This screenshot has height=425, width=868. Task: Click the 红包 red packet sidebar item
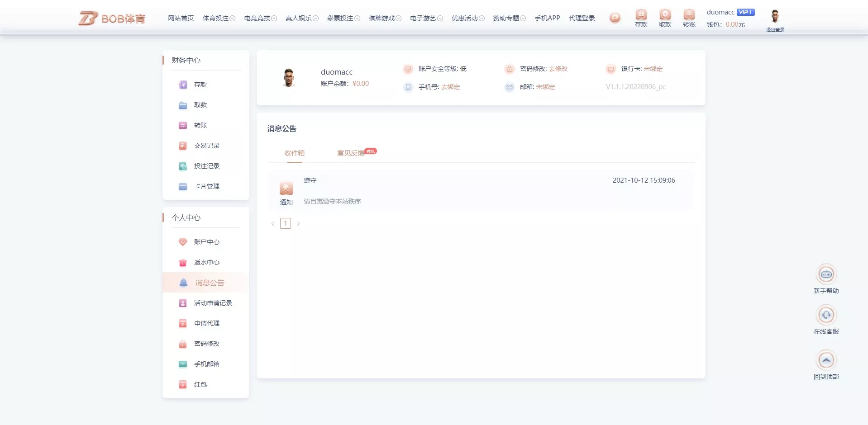[200, 384]
